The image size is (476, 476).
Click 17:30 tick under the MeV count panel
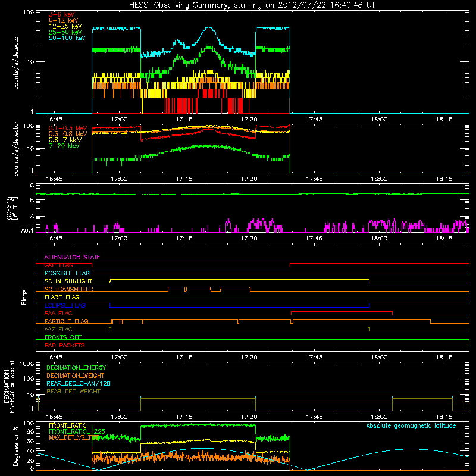249,179
